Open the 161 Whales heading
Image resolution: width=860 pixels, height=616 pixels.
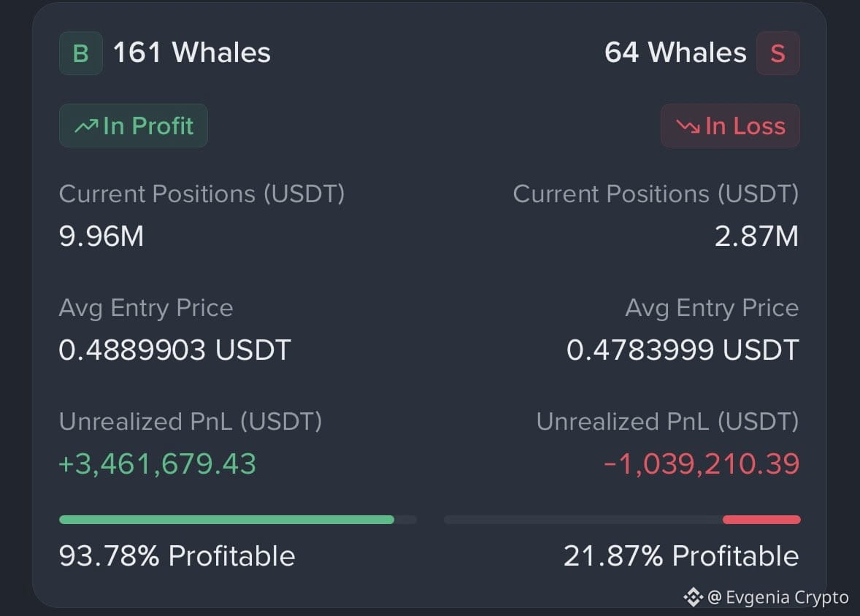coord(191,53)
